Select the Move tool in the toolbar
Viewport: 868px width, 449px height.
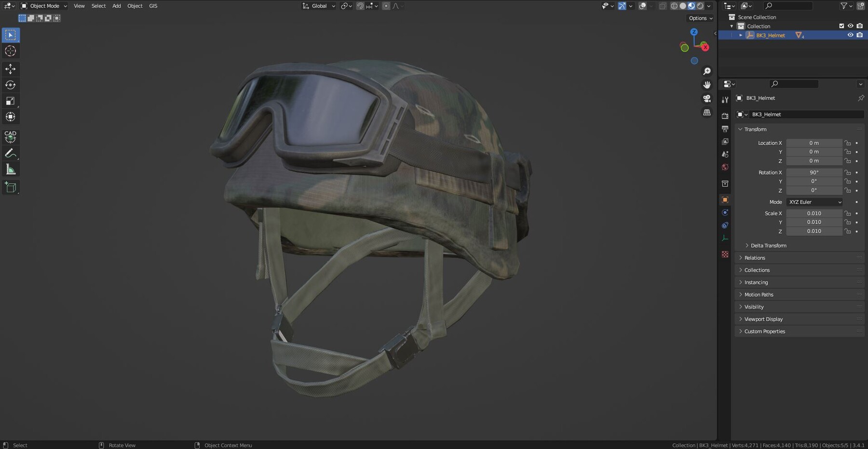pyautogui.click(x=10, y=69)
